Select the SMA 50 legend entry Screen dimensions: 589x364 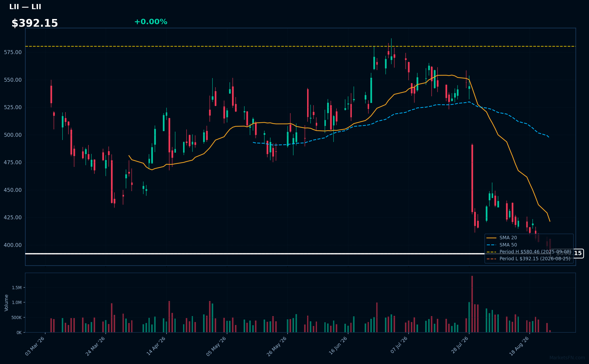point(502,245)
